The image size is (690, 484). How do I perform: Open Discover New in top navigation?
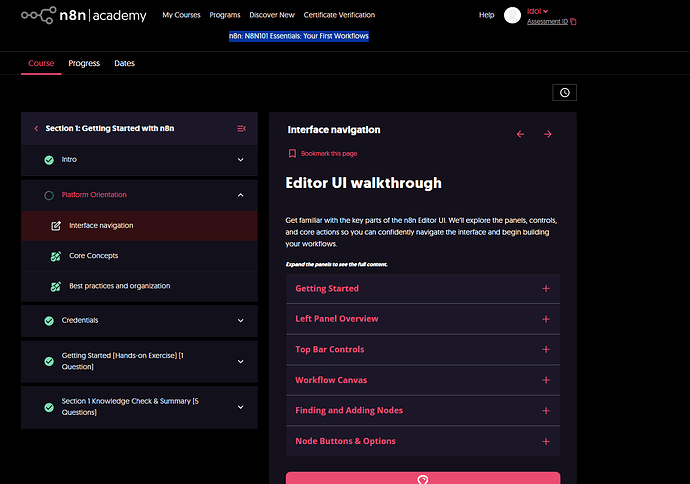272,15
